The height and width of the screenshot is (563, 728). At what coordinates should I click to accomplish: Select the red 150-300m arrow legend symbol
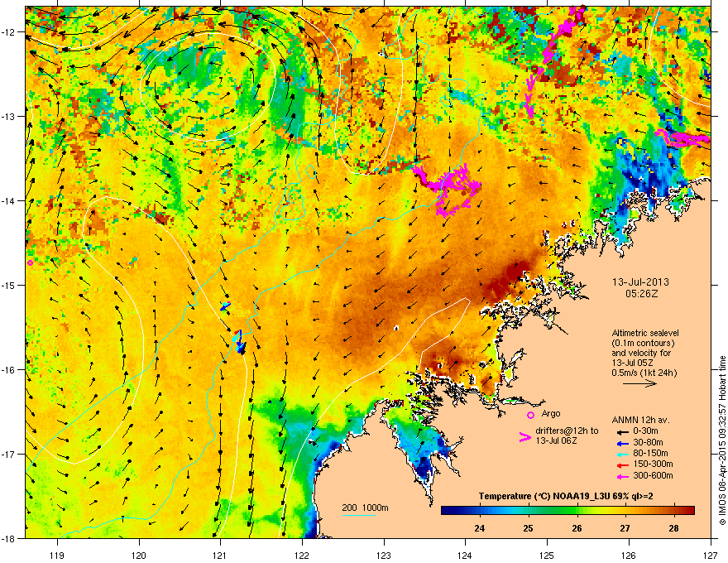tap(623, 465)
